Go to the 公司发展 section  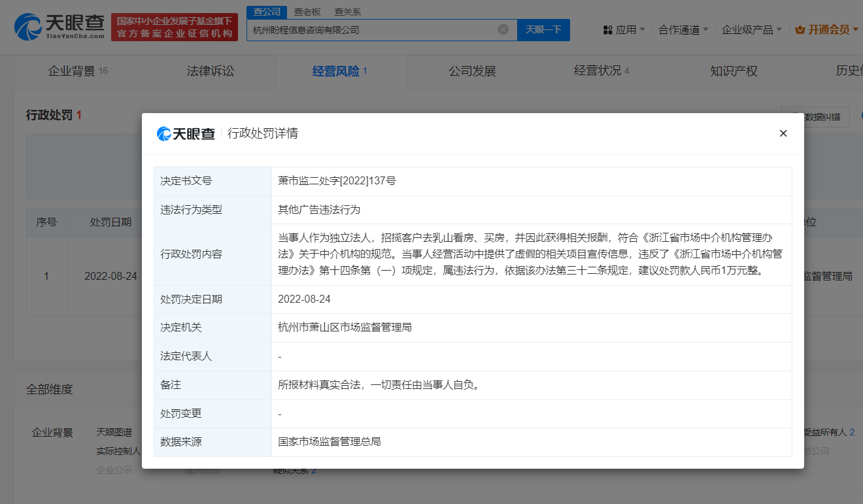click(x=472, y=71)
